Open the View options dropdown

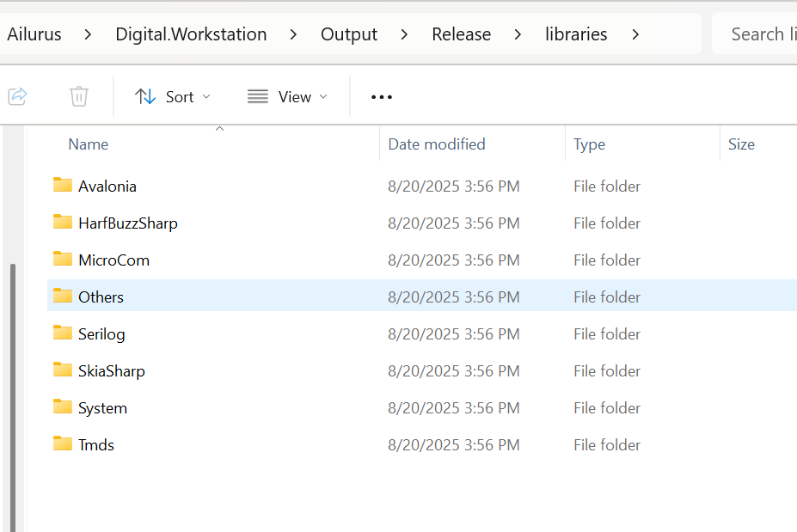(x=287, y=96)
